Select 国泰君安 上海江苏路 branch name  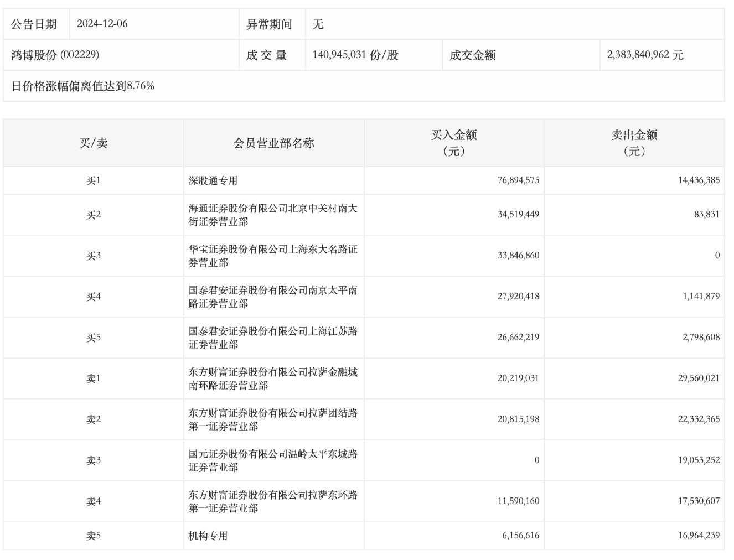(x=273, y=338)
